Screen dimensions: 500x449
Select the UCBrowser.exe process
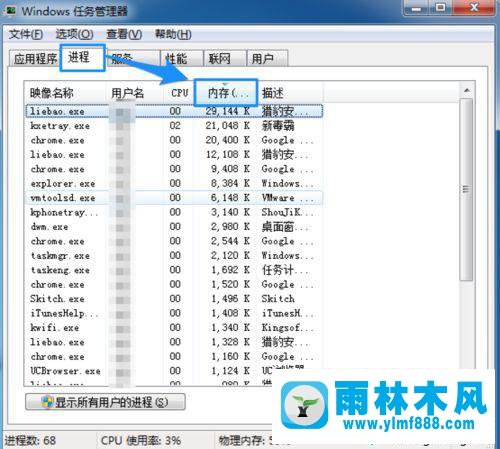174,371
